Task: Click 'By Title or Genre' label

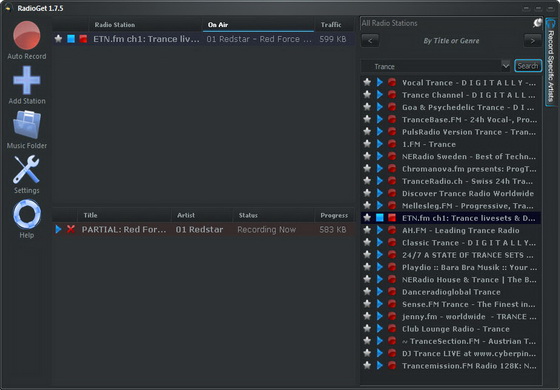Action: tap(451, 41)
